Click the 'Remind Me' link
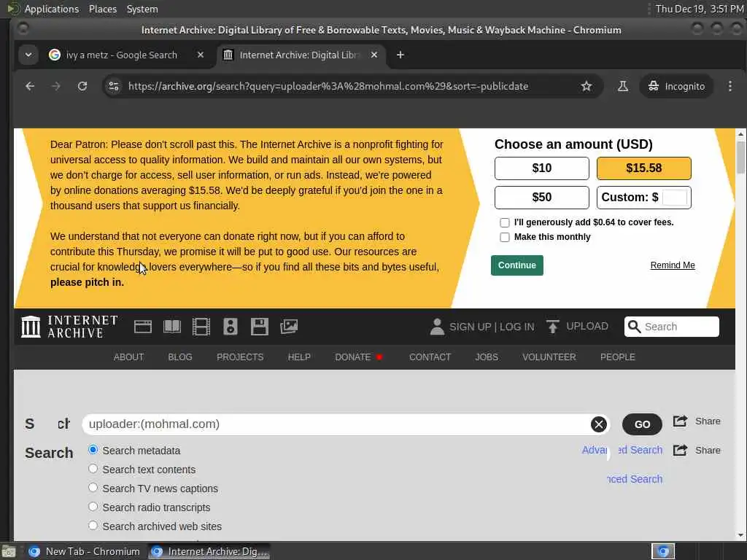The width and height of the screenshot is (747, 560). (673, 265)
